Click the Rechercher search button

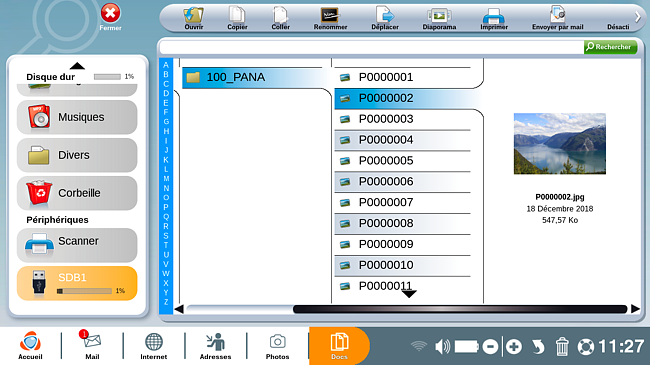pyautogui.click(x=610, y=47)
